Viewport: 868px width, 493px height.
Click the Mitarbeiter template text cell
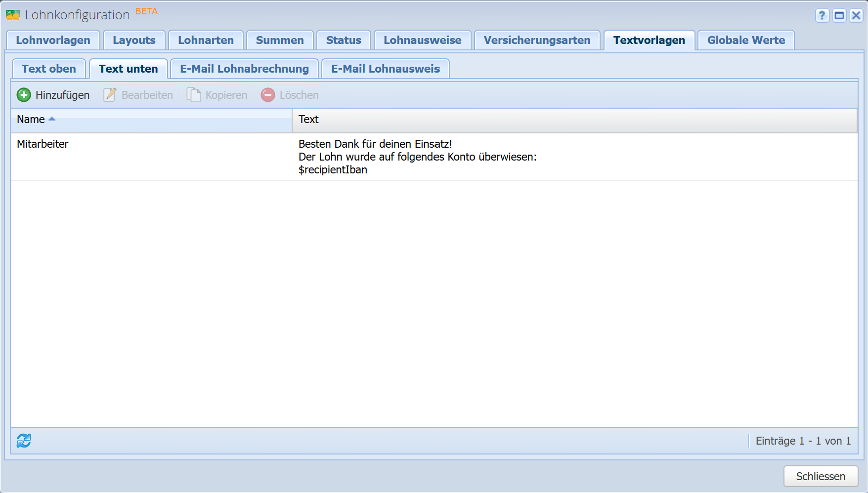pos(417,157)
